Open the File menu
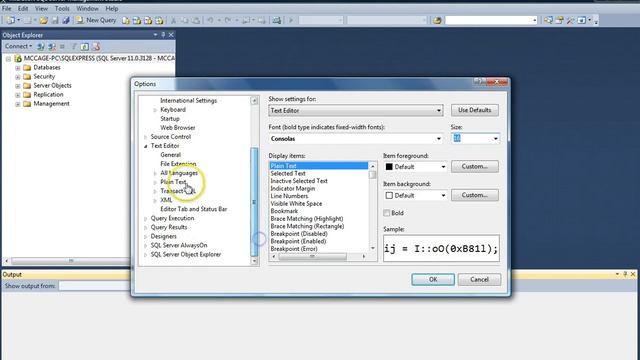The width and height of the screenshot is (640, 360). (7, 8)
